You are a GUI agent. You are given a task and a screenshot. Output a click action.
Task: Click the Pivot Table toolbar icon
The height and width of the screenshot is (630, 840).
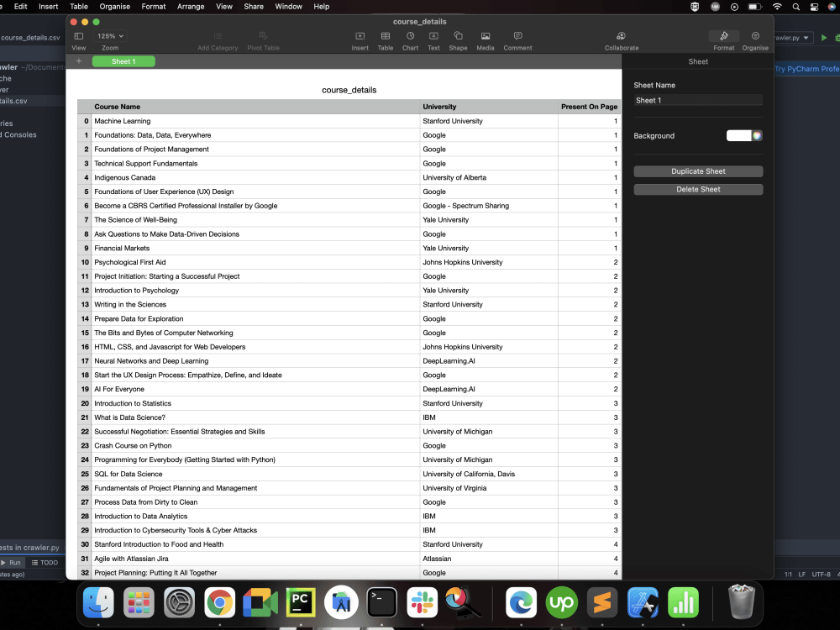[263, 36]
